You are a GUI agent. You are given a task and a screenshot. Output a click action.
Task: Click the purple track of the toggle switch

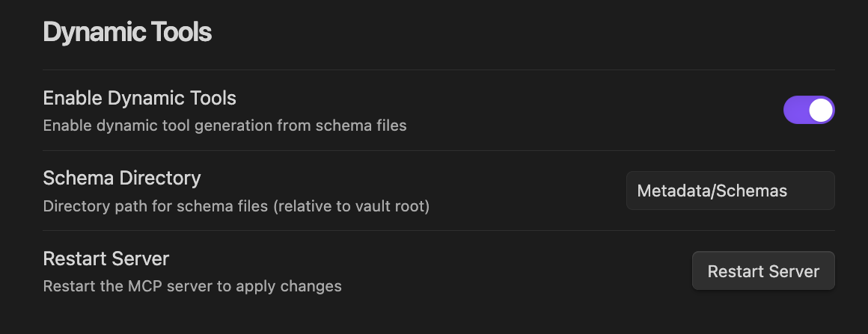(x=796, y=110)
